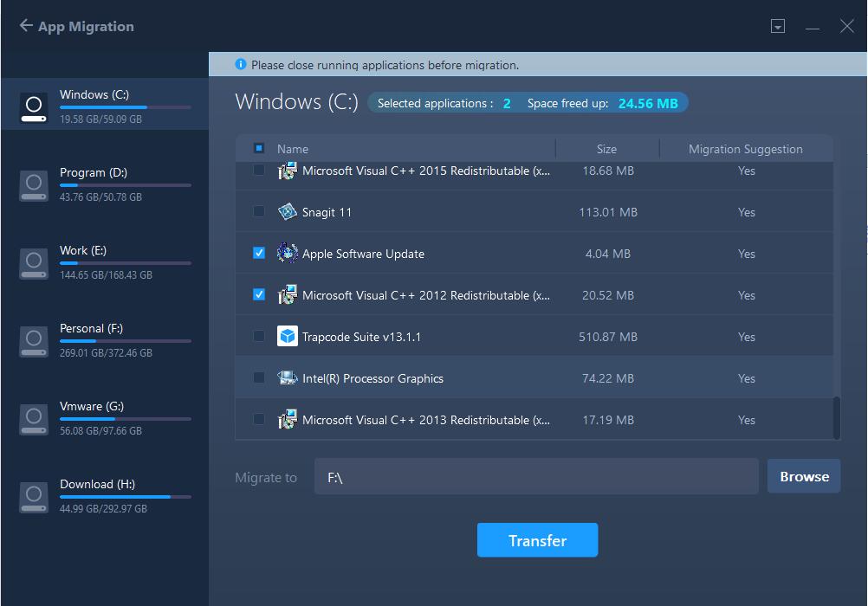The width and height of the screenshot is (868, 606).
Task: Toggle the select-all checkbox in header
Action: point(259,149)
